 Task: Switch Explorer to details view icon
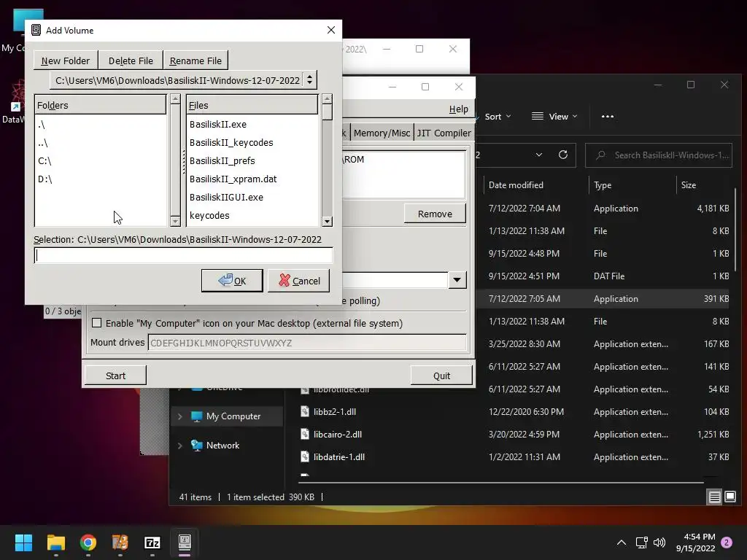[x=715, y=497]
